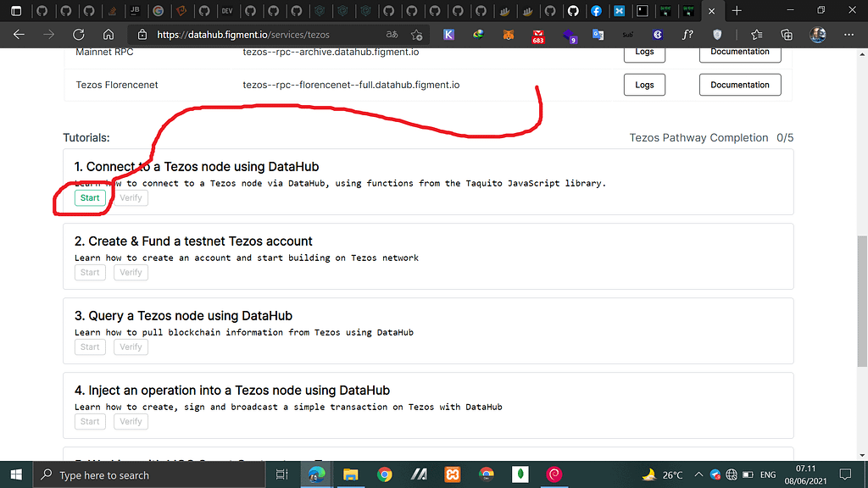View site information lock icon
The image size is (868, 488).
click(142, 34)
